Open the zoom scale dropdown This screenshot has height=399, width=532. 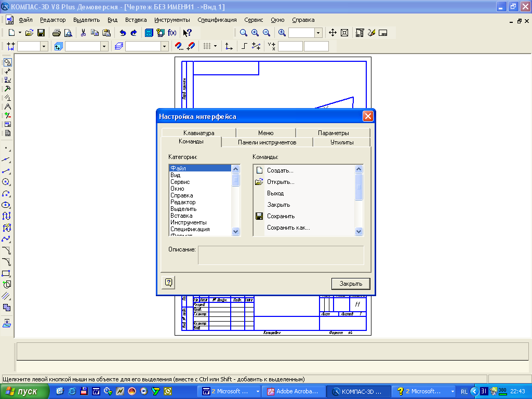tap(318, 33)
